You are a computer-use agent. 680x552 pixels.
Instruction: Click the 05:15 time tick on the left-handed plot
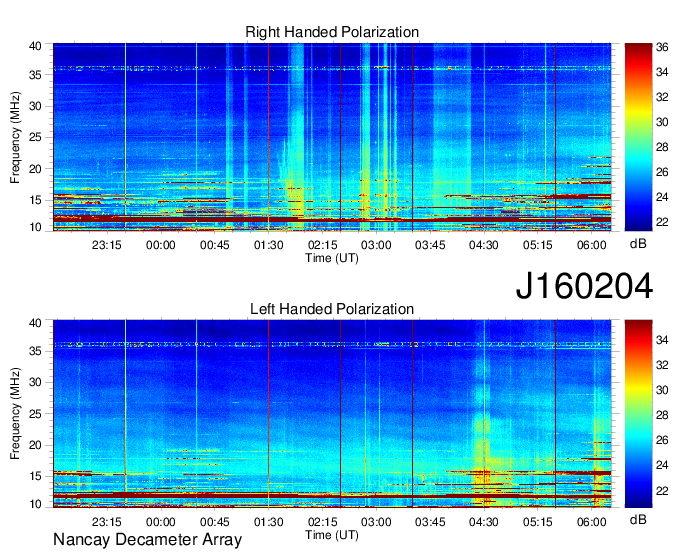(x=538, y=522)
